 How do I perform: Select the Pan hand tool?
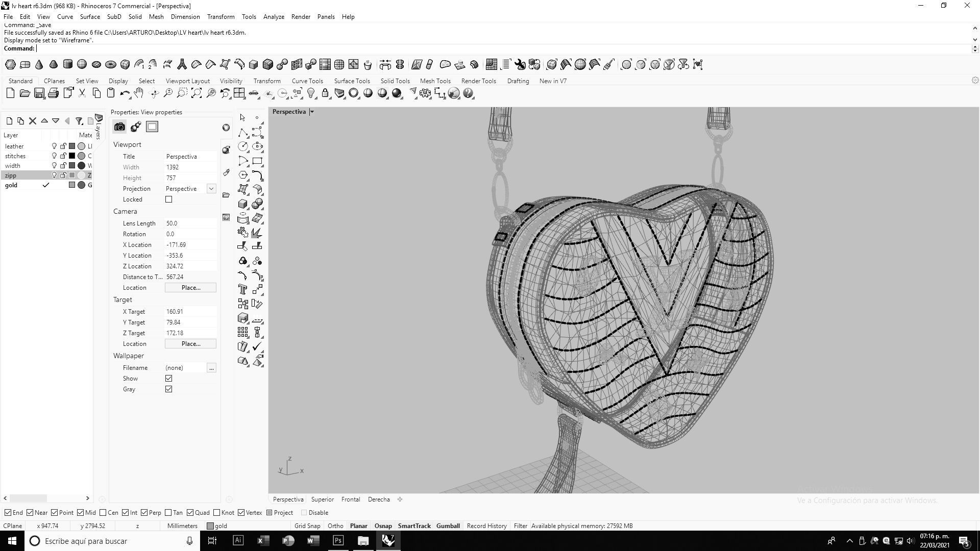139,93
